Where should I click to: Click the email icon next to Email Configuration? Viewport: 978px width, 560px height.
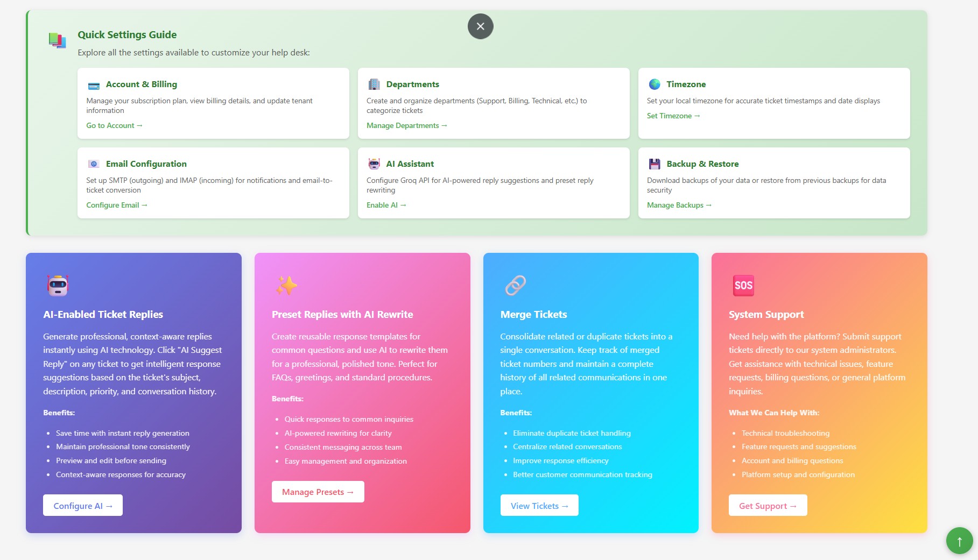[94, 164]
